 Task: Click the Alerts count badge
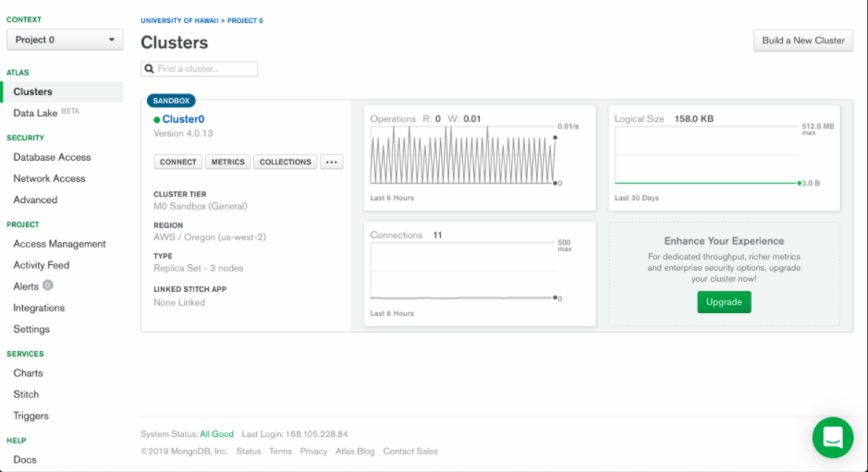[48, 285]
